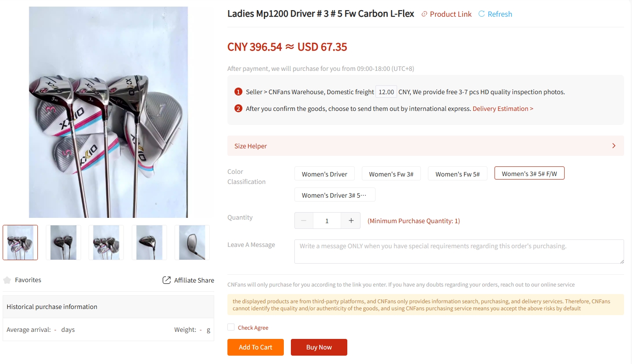The width and height of the screenshot is (632, 364).
Task: Select the Women's 3# 5# F/W option
Action: [x=529, y=173]
